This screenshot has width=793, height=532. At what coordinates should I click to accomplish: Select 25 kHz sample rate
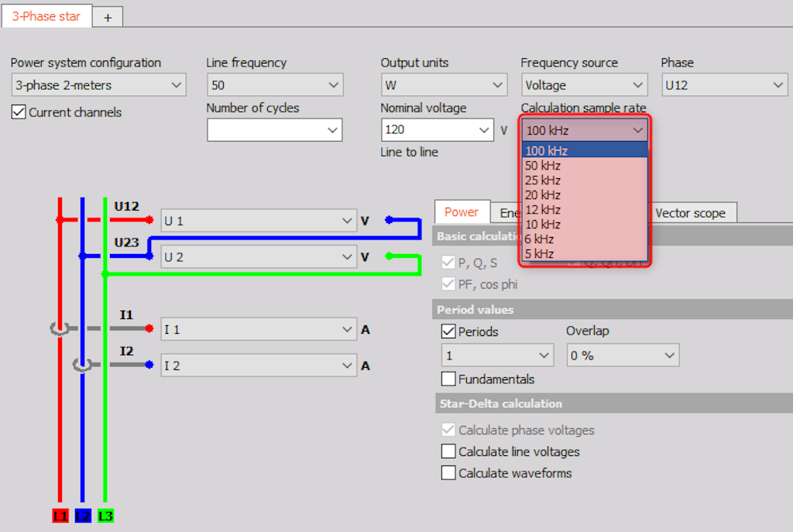click(x=585, y=180)
